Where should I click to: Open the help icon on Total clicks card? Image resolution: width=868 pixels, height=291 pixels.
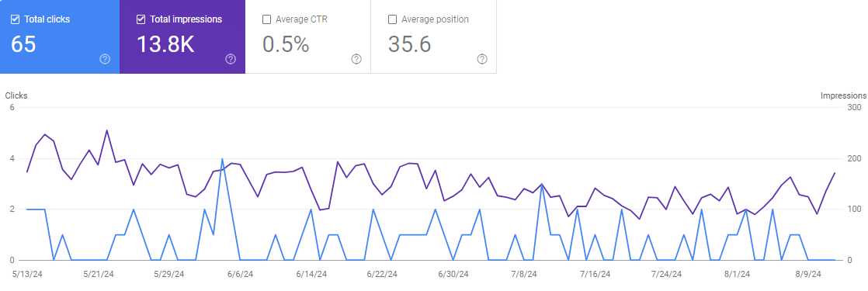pos(105,59)
